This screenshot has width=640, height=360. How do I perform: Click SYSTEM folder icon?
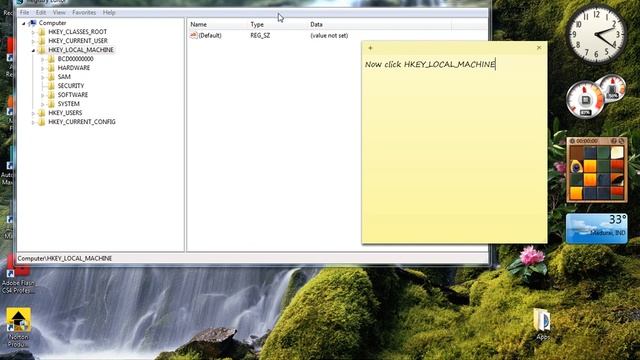[51, 104]
